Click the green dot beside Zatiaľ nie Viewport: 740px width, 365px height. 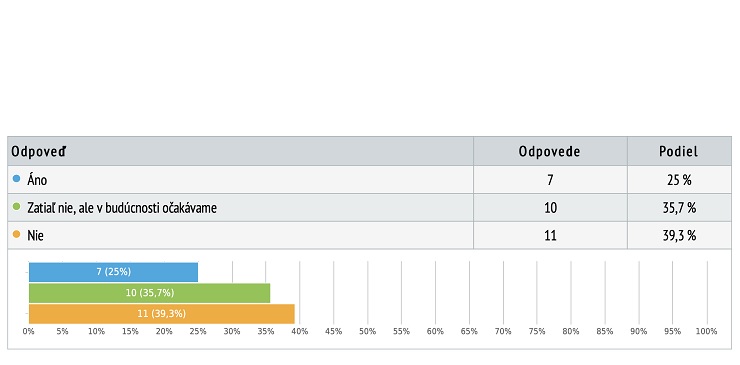(17, 207)
